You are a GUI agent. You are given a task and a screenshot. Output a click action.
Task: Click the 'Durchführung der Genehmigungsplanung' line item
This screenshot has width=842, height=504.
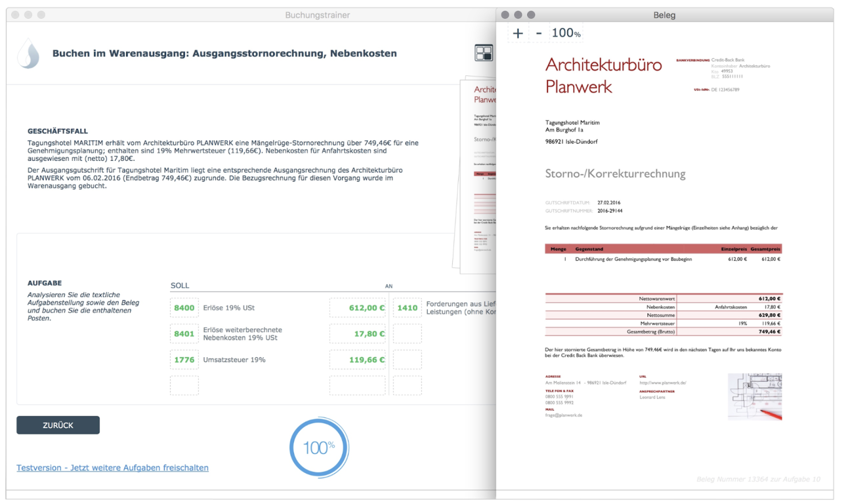pyautogui.click(x=633, y=259)
